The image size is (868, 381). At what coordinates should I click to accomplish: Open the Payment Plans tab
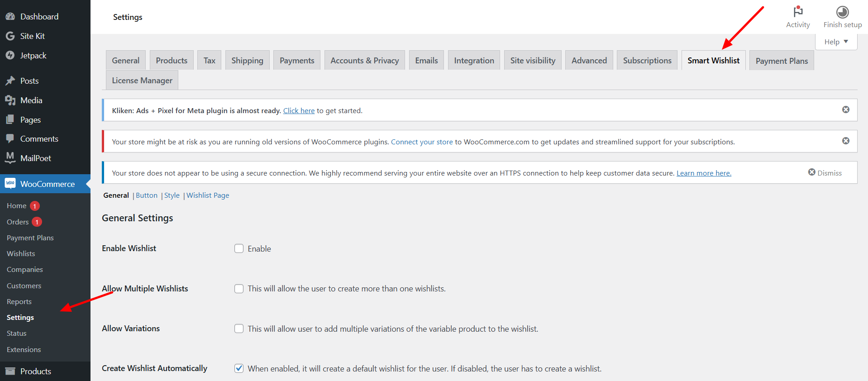[x=782, y=61]
